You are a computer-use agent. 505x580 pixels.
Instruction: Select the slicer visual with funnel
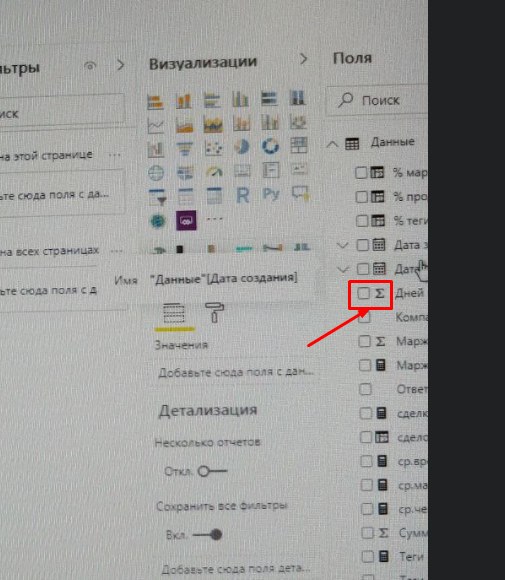tap(157, 197)
